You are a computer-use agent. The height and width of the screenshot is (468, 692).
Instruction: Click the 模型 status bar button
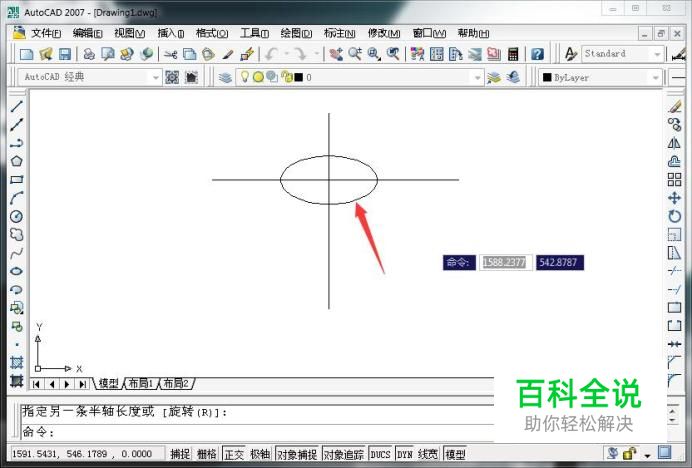pos(455,454)
